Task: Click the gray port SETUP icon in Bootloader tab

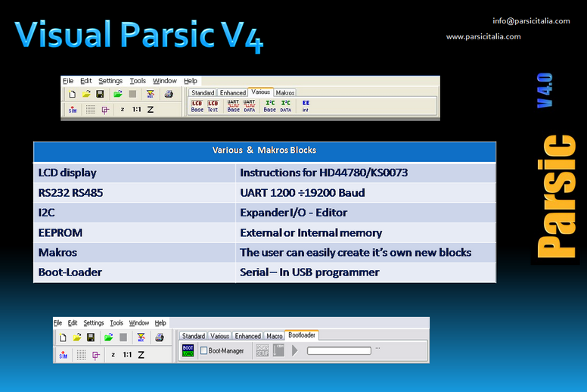Action: click(262, 350)
